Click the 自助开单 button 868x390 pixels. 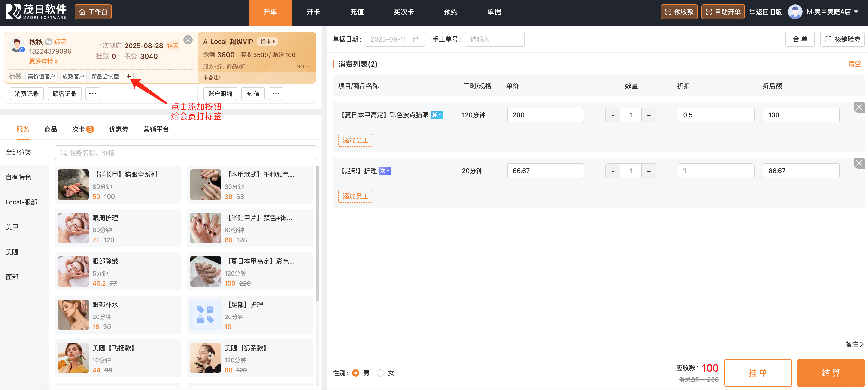[723, 12]
